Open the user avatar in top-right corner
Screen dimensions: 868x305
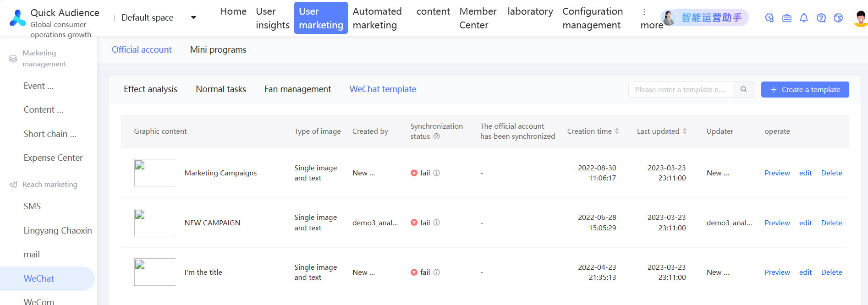[x=860, y=18]
